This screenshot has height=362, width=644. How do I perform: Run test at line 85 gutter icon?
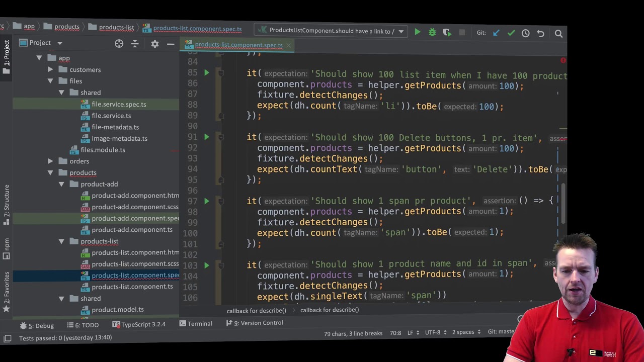206,73
